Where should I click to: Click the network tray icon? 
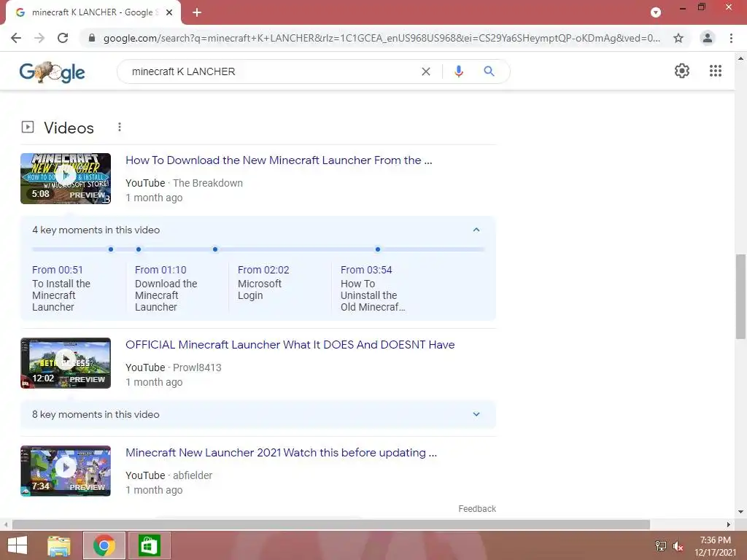click(x=661, y=546)
